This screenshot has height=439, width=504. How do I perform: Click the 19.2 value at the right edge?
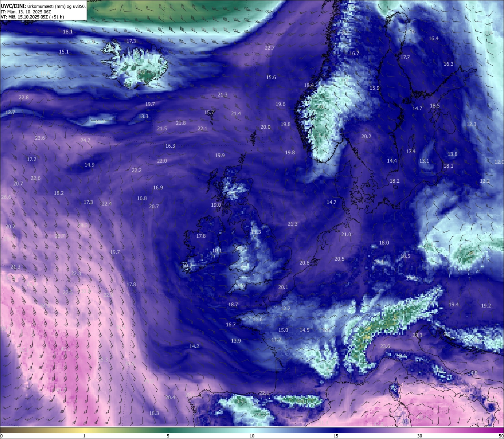(x=486, y=306)
